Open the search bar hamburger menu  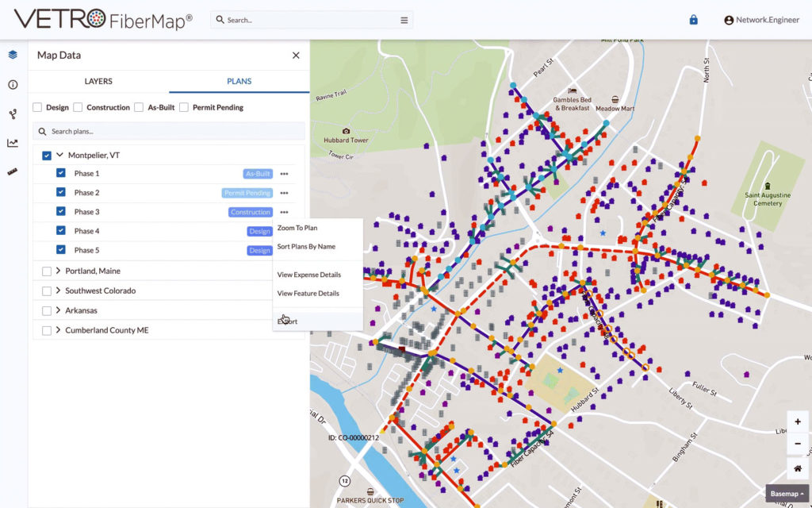(404, 20)
